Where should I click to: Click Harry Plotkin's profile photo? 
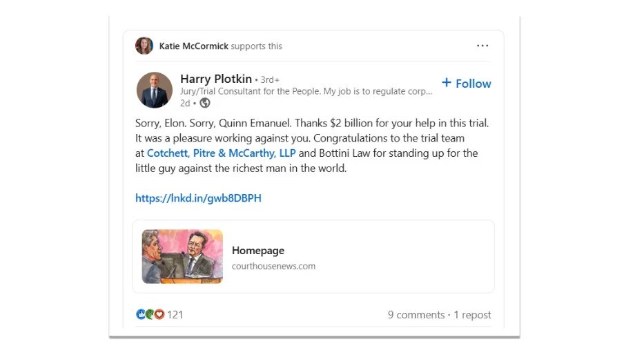(x=155, y=90)
